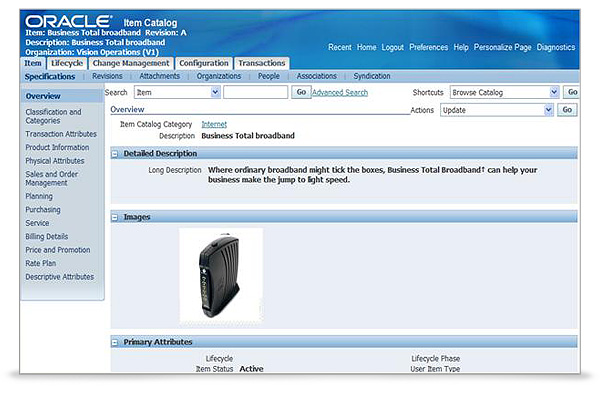This screenshot has height=400, width=600.
Task: Open Sales and Order Management in sidebar
Action: 52,178
